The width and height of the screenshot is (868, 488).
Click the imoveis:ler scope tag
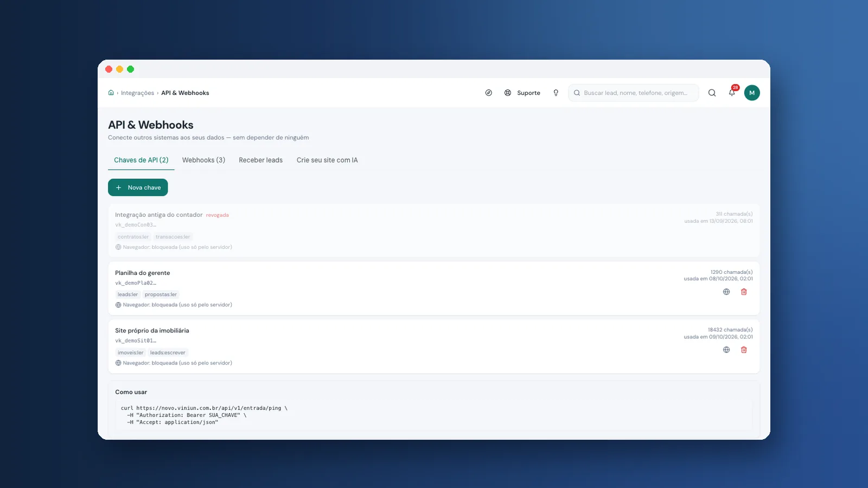point(130,352)
